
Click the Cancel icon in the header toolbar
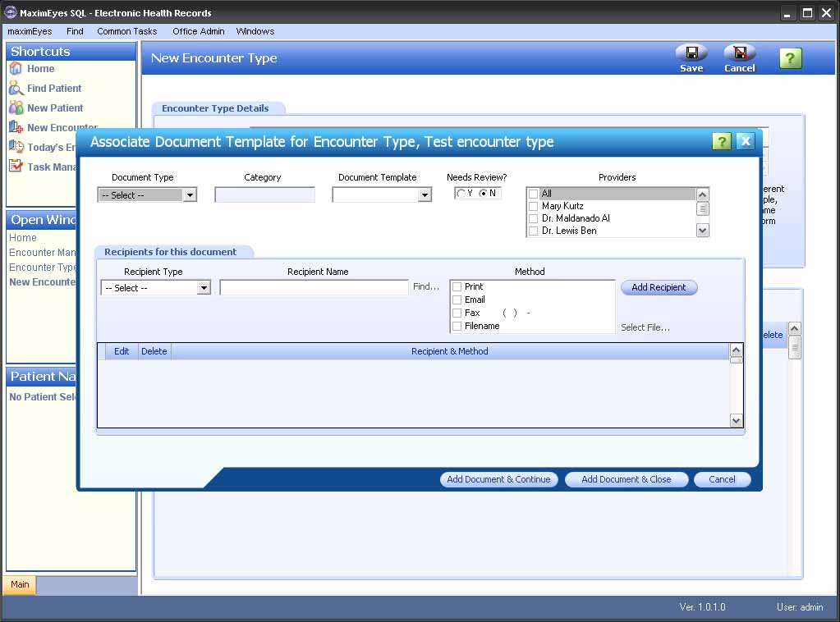[x=740, y=53]
